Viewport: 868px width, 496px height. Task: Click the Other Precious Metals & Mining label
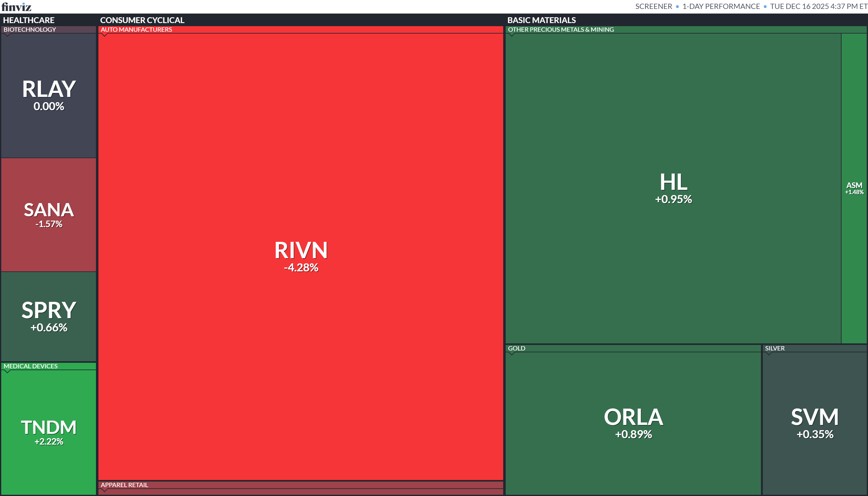560,30
